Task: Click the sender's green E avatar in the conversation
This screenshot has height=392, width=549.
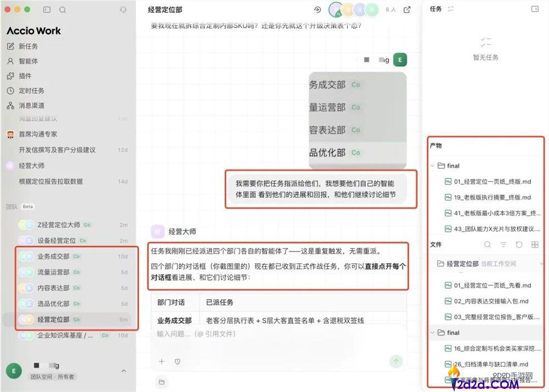Action: [x=400, y=60]
